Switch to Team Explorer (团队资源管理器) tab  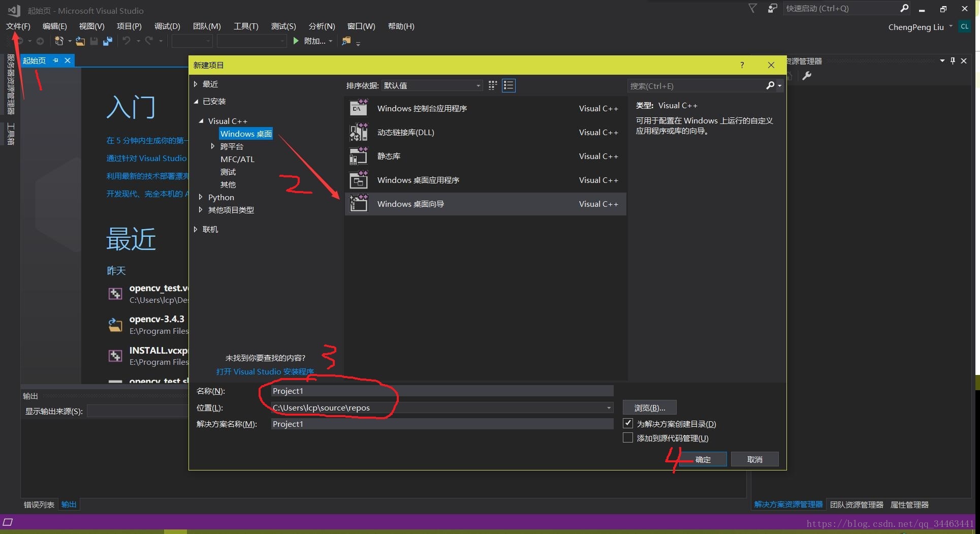857,505
